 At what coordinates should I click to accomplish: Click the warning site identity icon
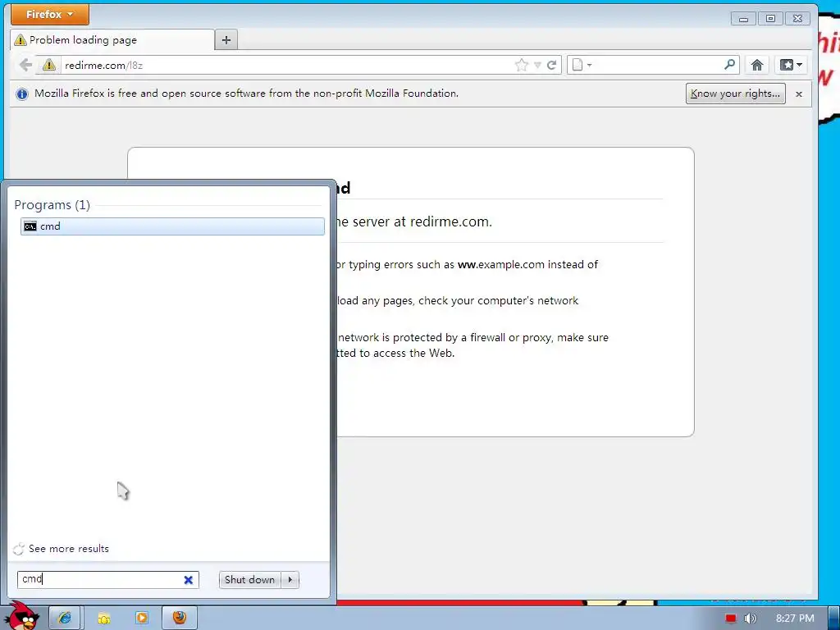pyautogui.click(x=48, y=66)
